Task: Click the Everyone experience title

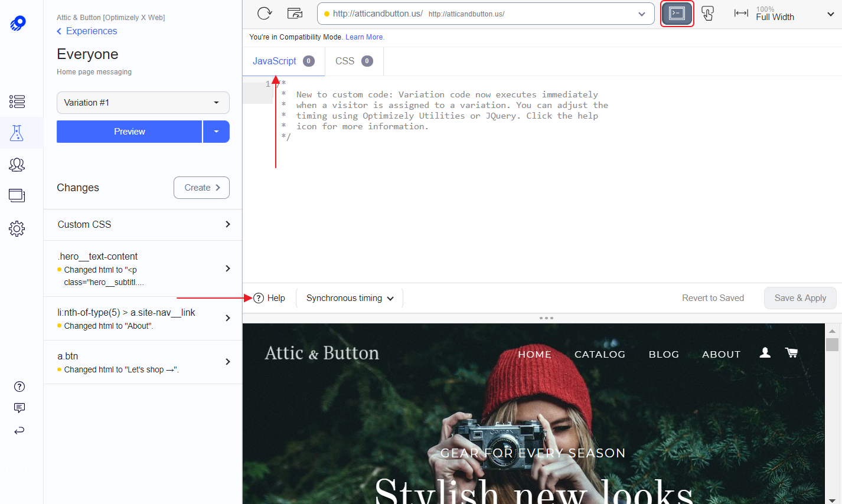Action: click(87, 54)
